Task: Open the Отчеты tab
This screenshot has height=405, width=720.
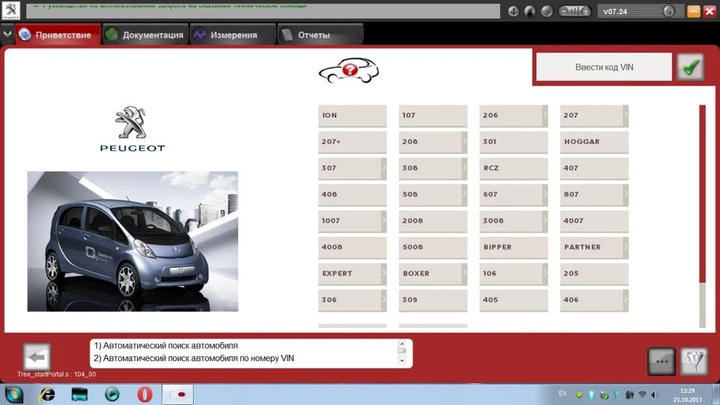Action: (320, 34)
